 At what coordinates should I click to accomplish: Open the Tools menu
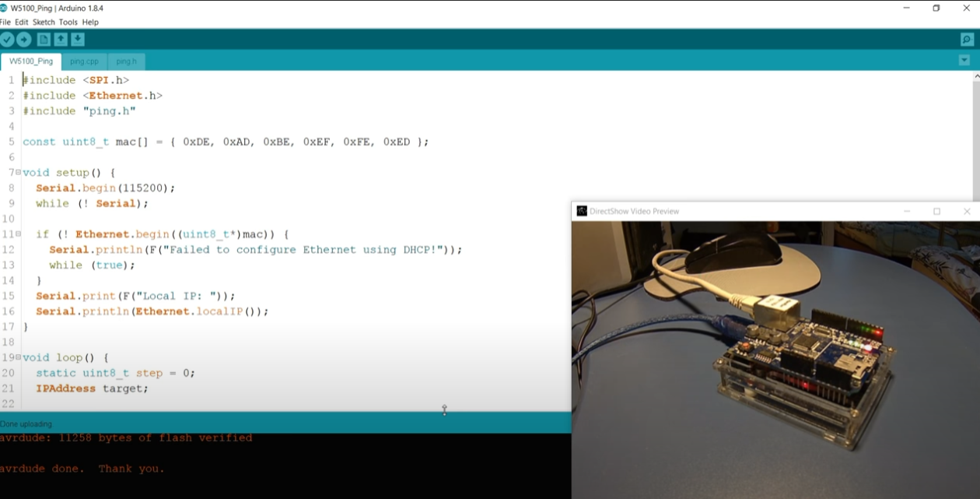(x=68, y=22)
